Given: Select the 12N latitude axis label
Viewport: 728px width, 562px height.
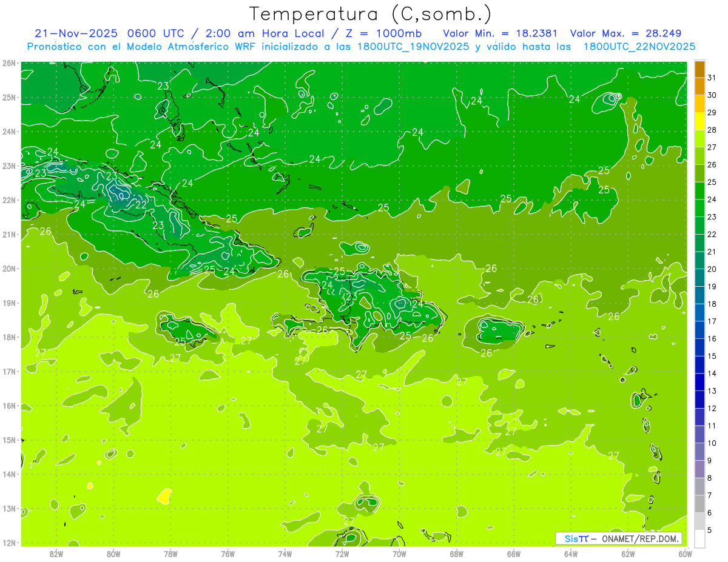Looking at the screenshot, I should pos(9,543).
